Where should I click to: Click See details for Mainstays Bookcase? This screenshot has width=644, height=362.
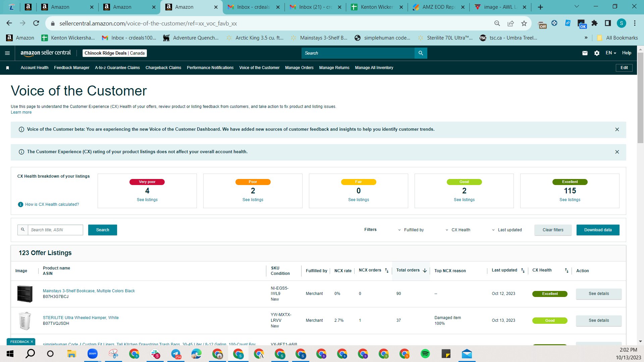[599, 294]
